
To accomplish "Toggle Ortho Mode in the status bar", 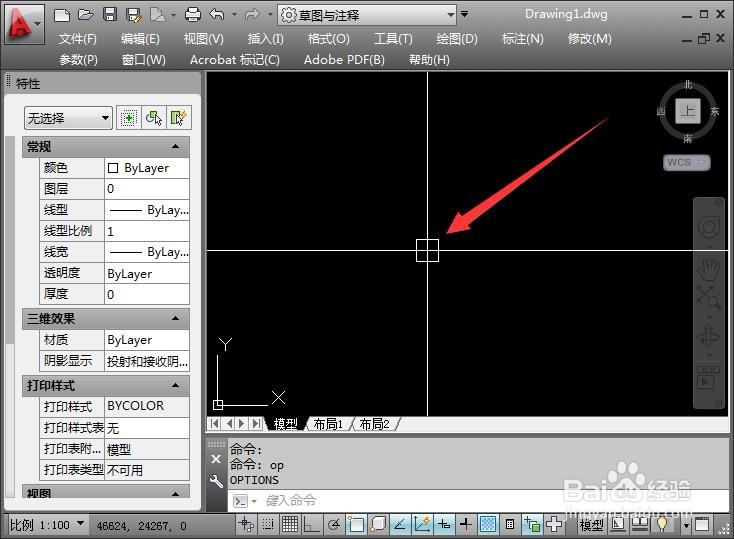I will click(311, 524).
